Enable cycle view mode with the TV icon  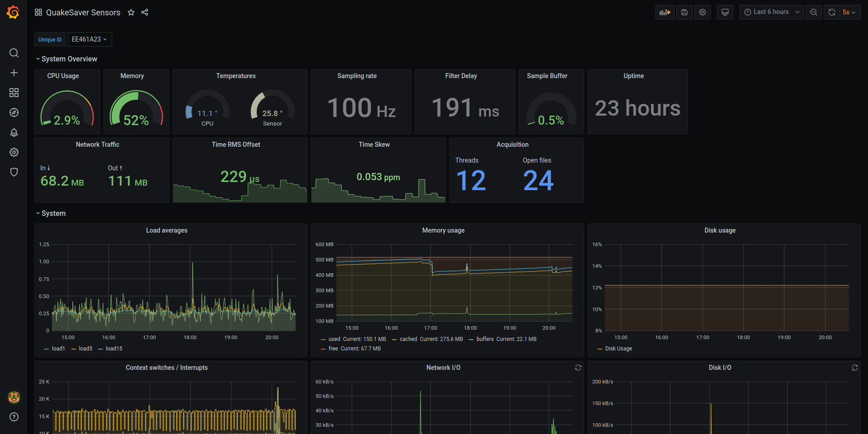pos(725,12)
